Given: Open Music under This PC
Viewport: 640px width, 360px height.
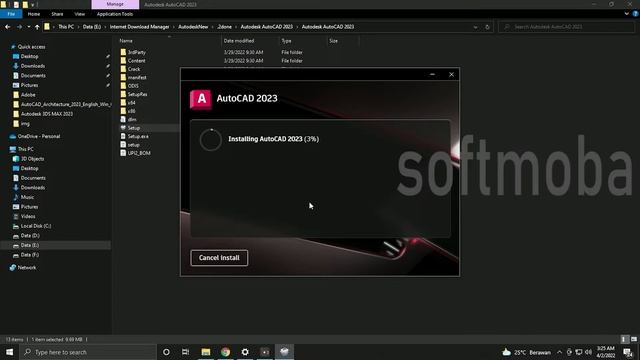Looking at the screenshot, I should (27, 197).
